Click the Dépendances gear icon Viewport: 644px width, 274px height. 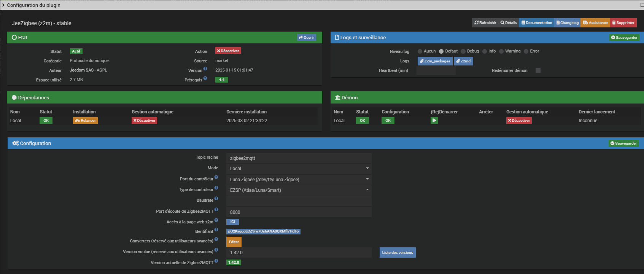pos(14,98)
